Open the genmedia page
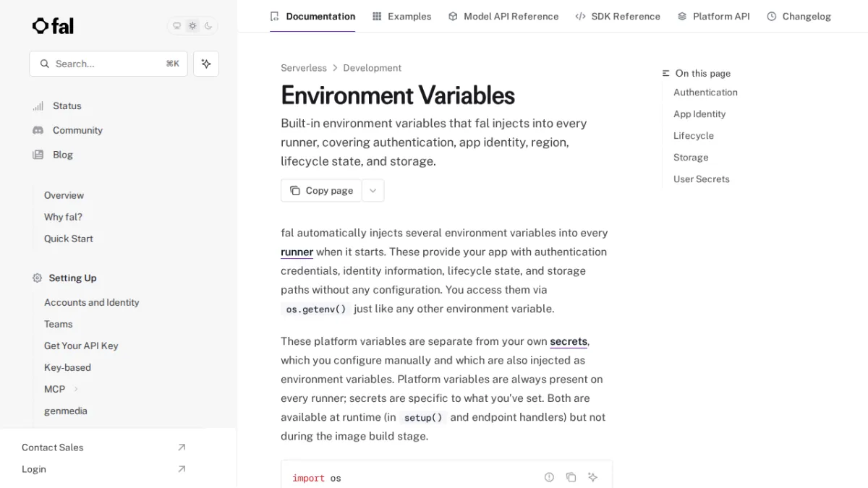This screenshot has height=488, width=868. pyautogui.click(x=65, y=411)
